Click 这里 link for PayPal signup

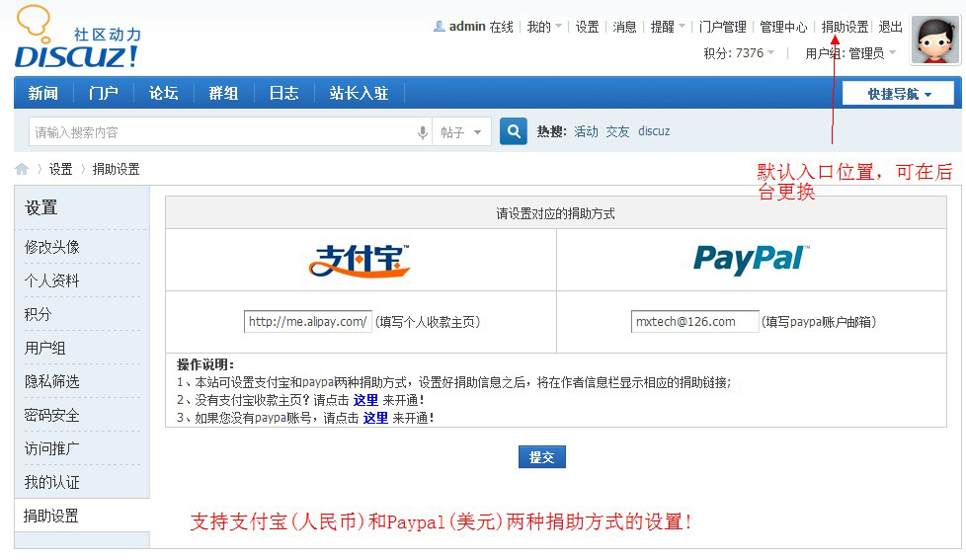coord(375,419)
